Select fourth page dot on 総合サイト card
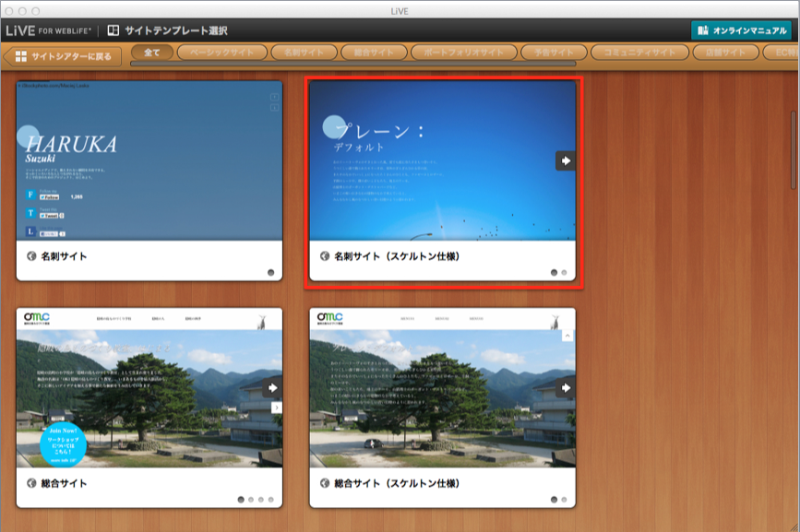Viewport: 800px width, 532px height. pyautogui.click(x=271, y=500)
